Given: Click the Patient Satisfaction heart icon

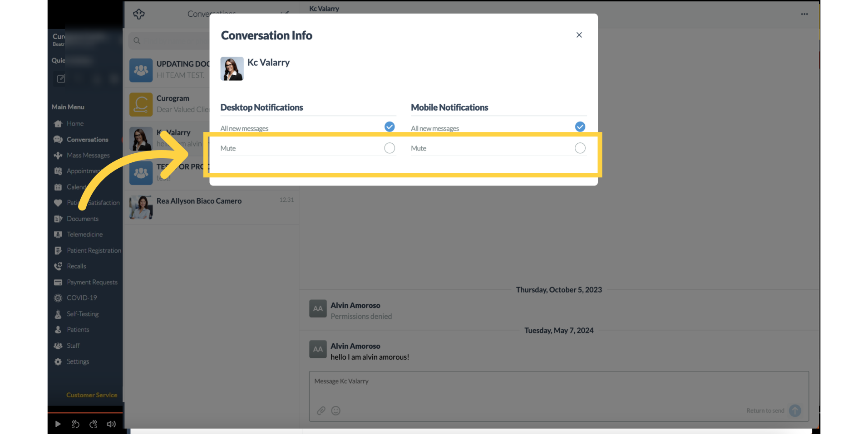Looking at the screenshot, I should pos(58,203).
